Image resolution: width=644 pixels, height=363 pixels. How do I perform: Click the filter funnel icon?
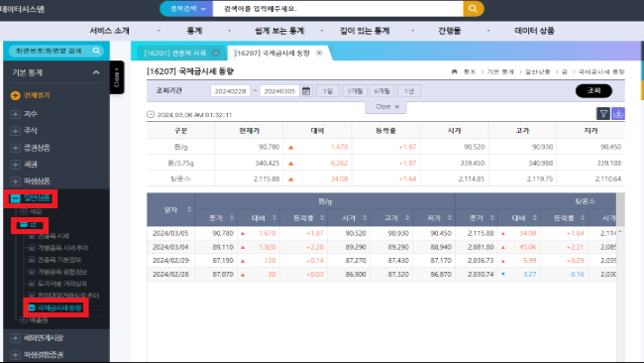[x=603, y=114]
